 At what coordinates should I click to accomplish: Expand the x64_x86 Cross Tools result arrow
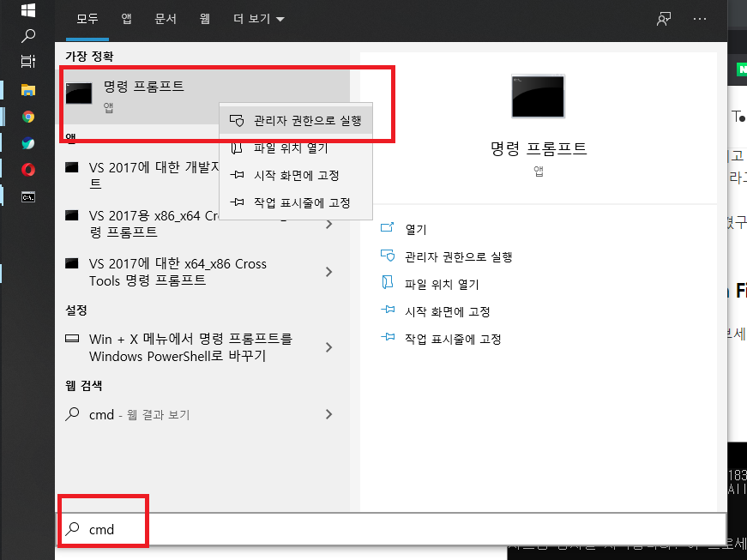pyautogui.click(x=328, y=272)
